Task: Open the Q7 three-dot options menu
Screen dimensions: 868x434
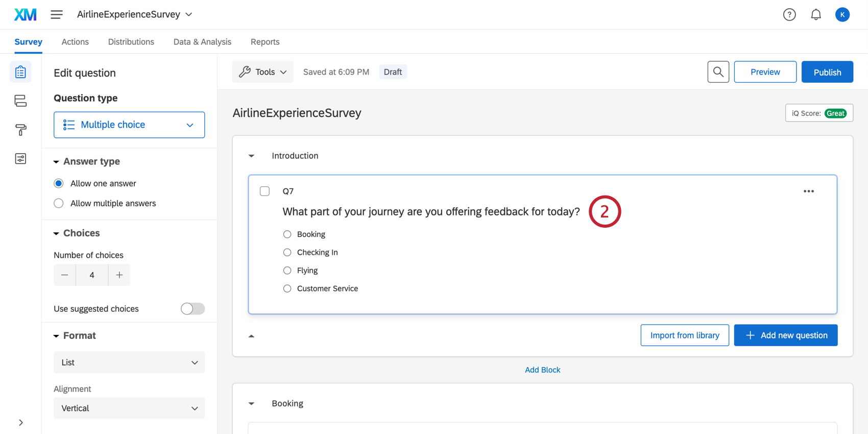Action: point(809,191)
